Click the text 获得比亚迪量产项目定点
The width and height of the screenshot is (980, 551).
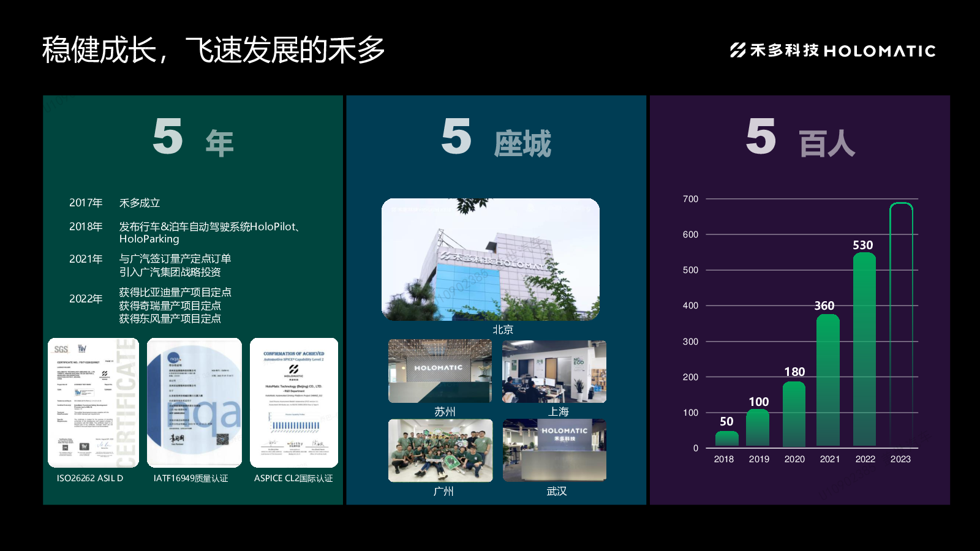[x=175, y=293]
